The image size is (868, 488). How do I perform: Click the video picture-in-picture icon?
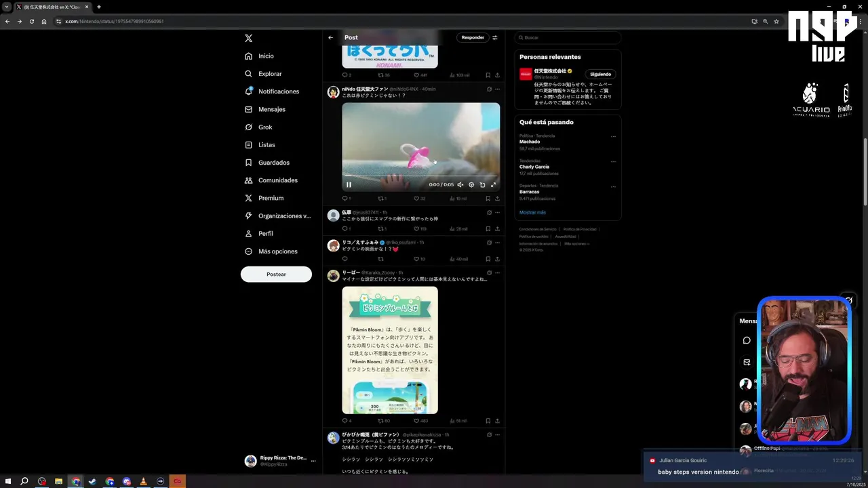click(482, 184)
